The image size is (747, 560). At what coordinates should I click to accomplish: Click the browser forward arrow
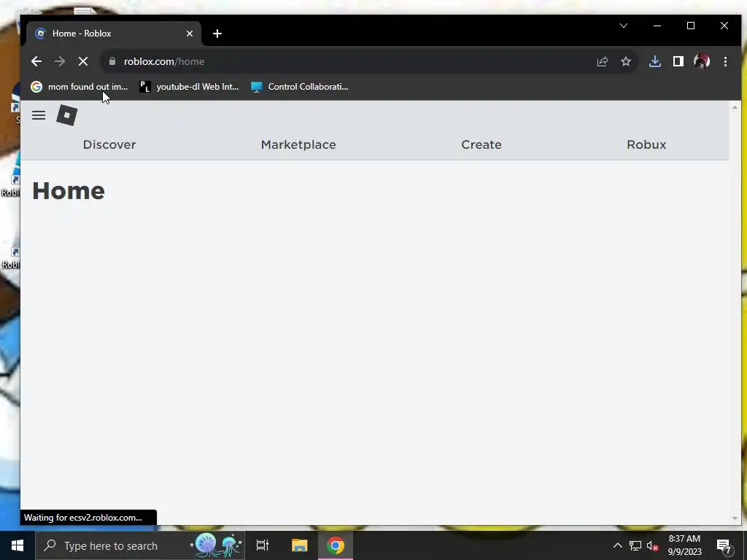pos(60,61)
